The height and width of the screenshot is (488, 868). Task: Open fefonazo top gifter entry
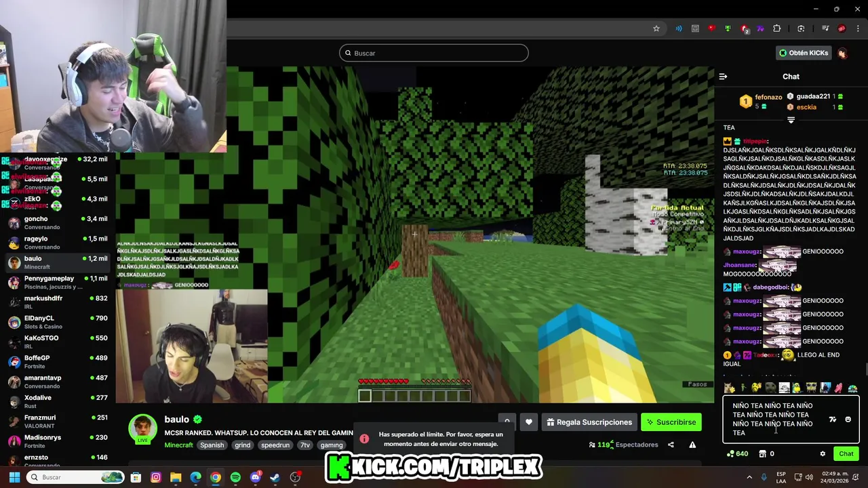[x=760, y=102]
